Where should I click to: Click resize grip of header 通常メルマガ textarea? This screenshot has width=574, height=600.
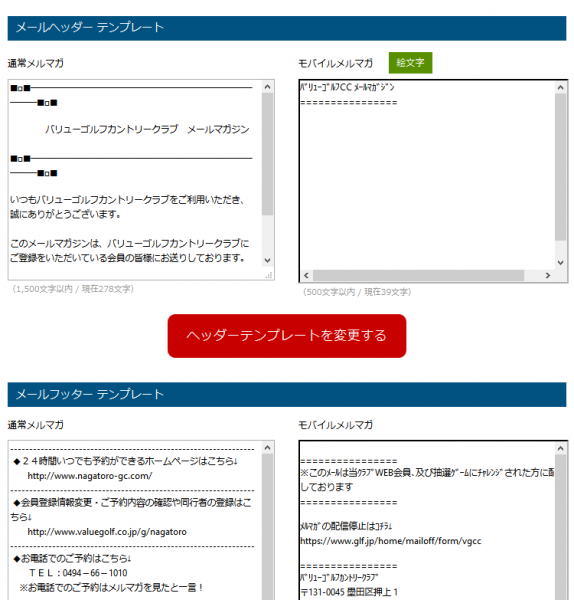tap(269, 275)
